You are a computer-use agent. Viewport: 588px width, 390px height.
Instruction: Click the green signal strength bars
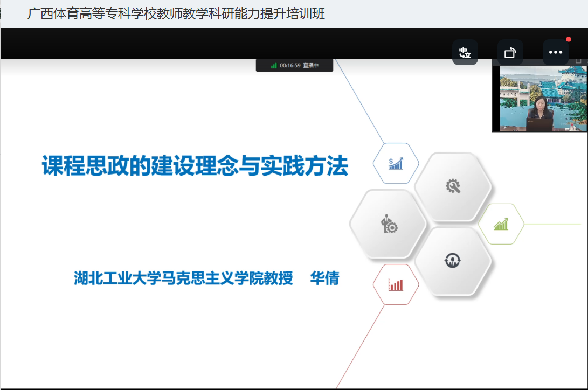(x=274, y=66)
